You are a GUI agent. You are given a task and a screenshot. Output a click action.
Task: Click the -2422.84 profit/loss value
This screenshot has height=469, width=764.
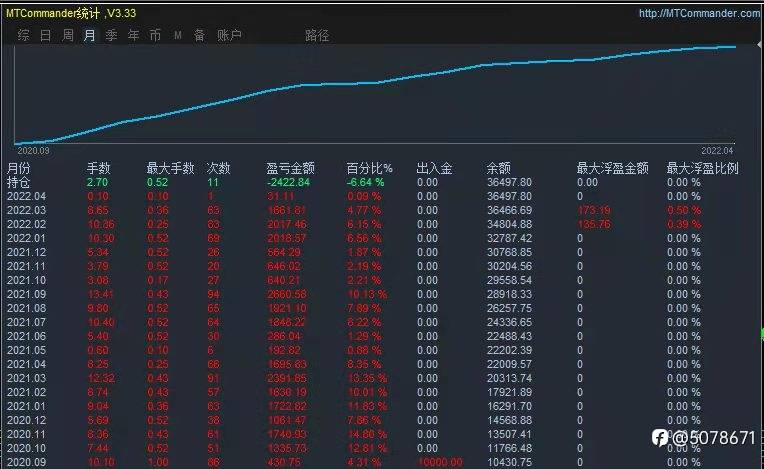pos(288,183)
